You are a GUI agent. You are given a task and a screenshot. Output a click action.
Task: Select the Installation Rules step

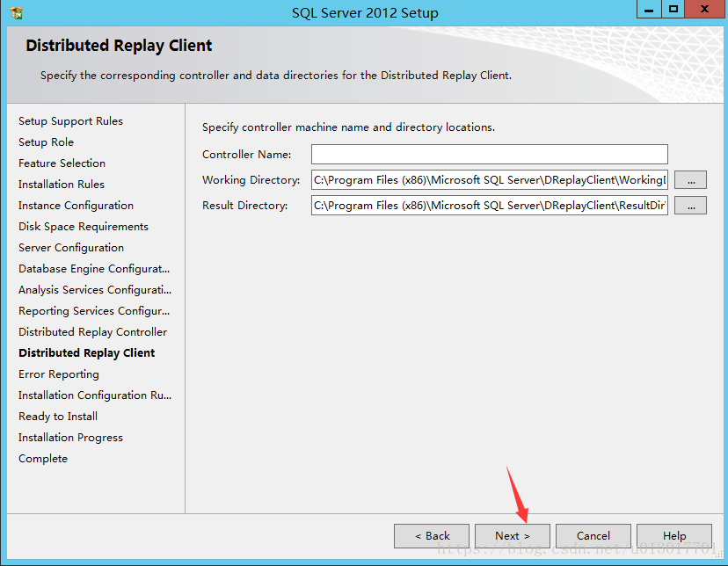tap(62, 185)
